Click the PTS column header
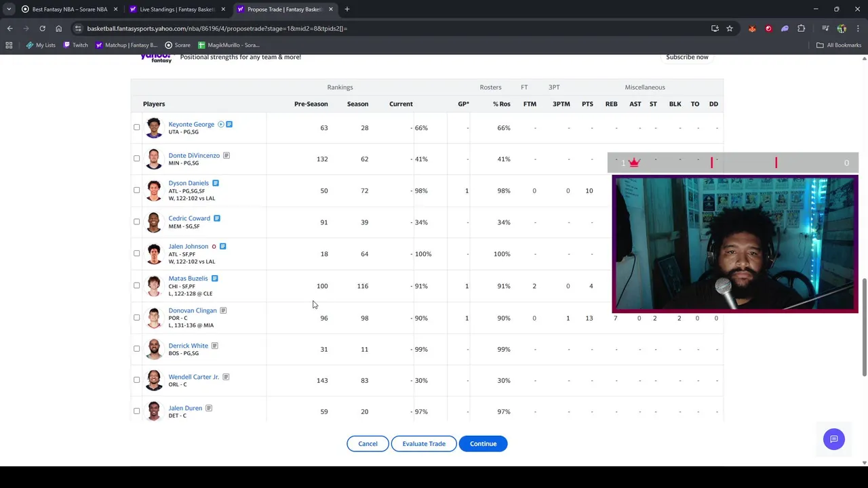This screenshot has width=868, height=488. point(587,104)
